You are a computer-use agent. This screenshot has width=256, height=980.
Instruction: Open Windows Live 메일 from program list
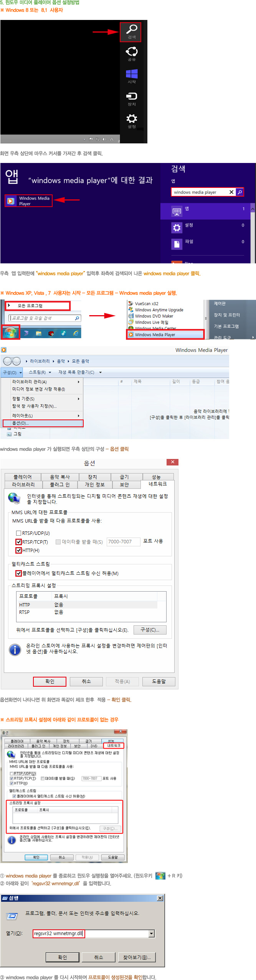pos(148,322)
